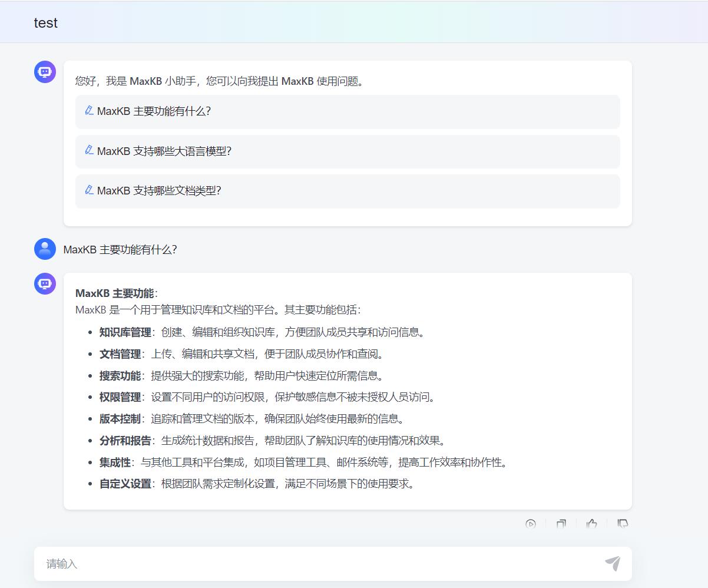This screenshot has height=588, width=708.
Task: Select suggested question MaxKB 主要功能有什么?
Action: point(348,111)
